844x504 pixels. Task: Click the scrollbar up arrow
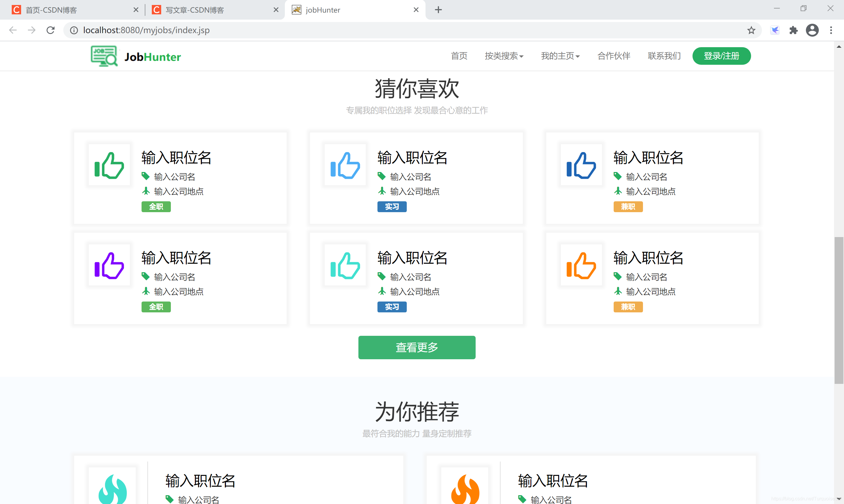[839, 47]
